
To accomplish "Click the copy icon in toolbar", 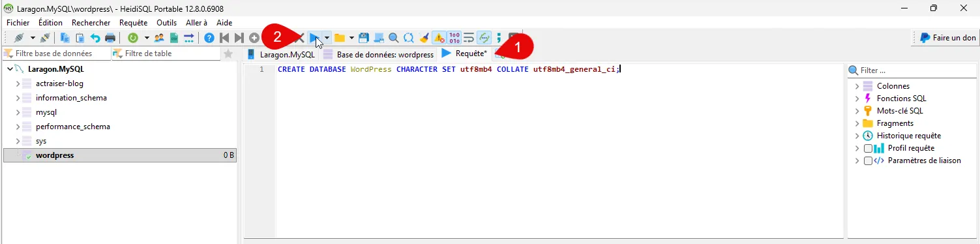I will (x=65, y=38).
